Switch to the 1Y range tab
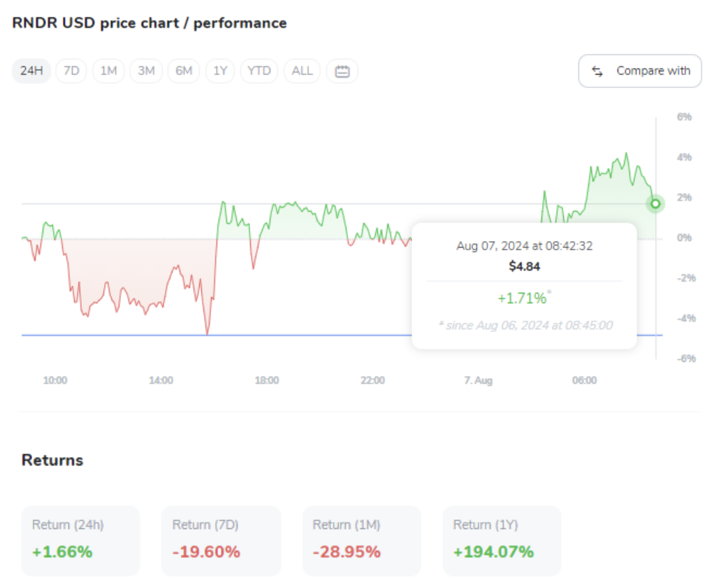The image size is (728, 587). [x=220, y=71]
